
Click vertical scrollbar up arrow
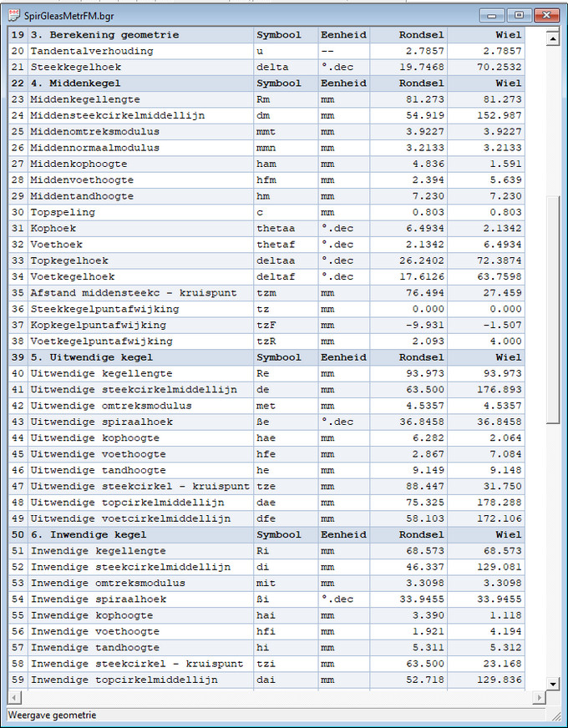click(553, 38)
